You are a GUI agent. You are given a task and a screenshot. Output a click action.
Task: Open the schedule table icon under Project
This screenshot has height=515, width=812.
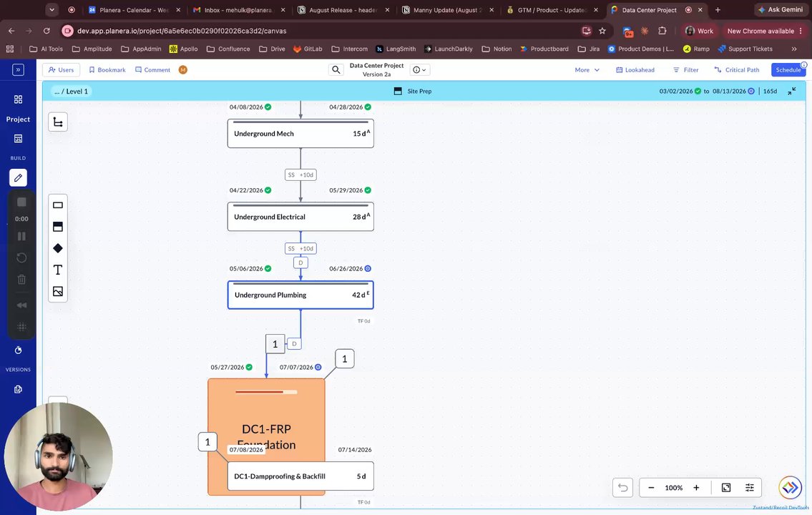18,139
